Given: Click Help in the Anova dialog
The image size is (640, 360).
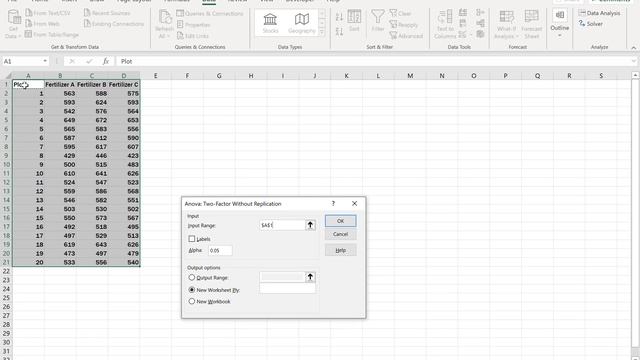Looking at the screenshot, I should (x=340, y=250).
